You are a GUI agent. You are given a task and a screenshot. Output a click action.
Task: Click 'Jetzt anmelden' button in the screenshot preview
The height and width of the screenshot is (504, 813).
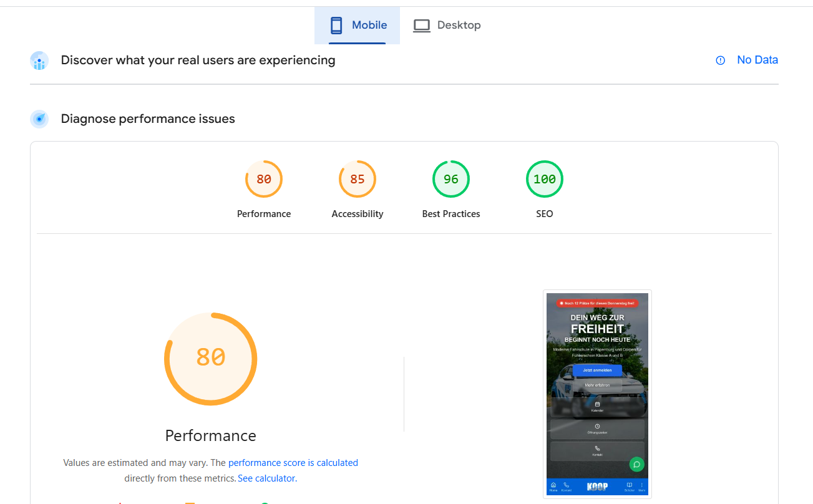point(597,371)
